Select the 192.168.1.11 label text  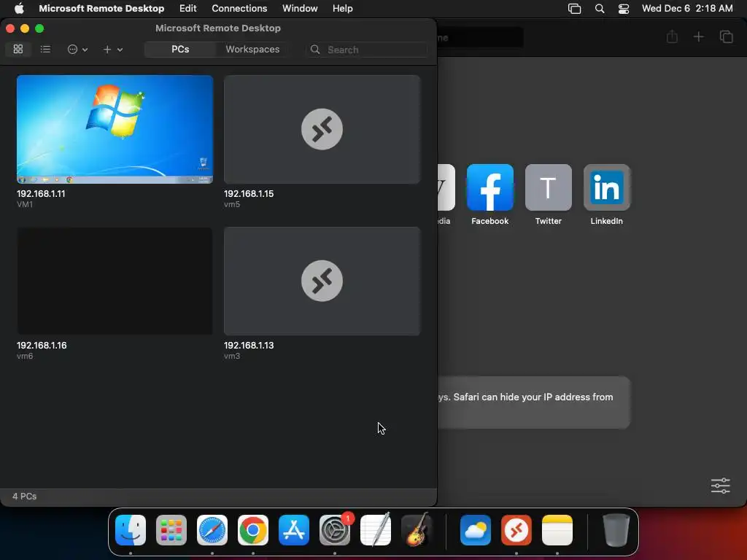click(x=41, y=194)
